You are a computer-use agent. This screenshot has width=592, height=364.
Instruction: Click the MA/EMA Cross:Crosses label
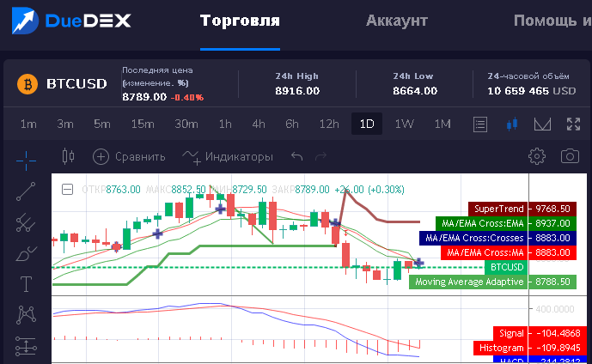[497, 238]
